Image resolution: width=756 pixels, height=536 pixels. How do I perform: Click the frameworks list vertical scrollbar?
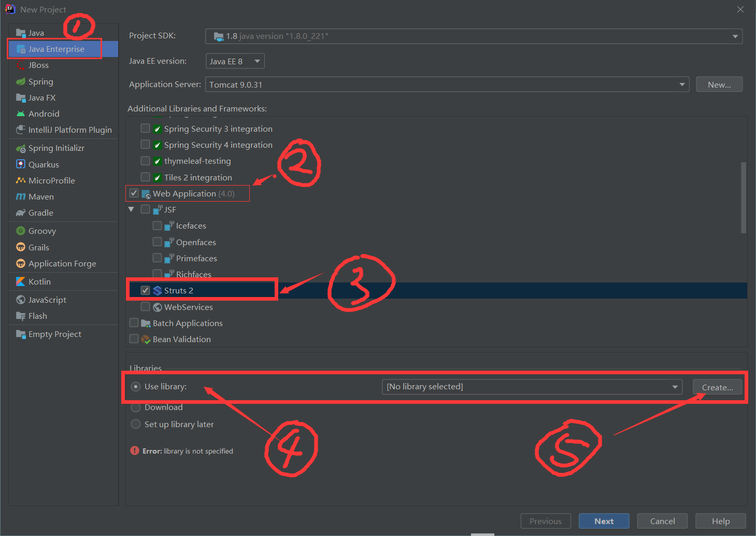click(x=744, y=198)
